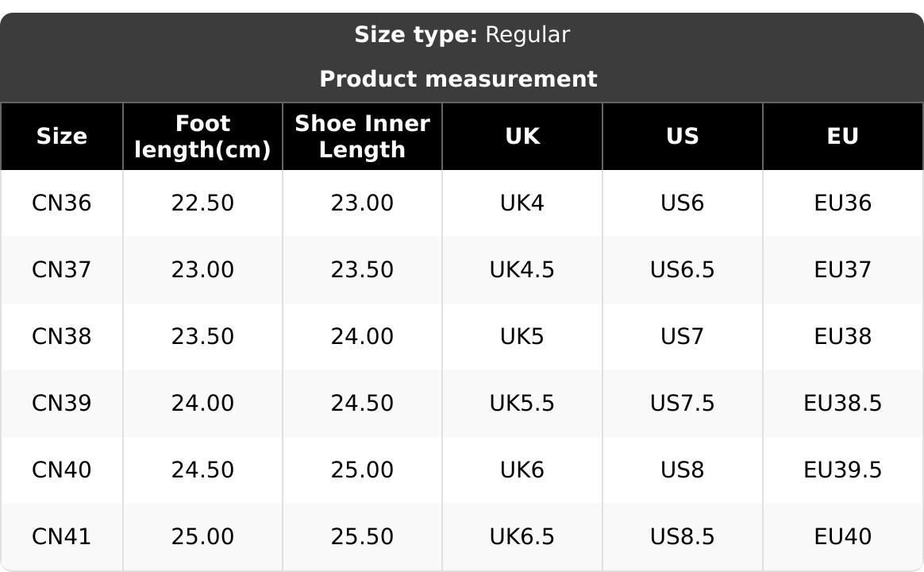This screenshot has height=572, width=924.
Task: Click the Foot length(cm) column header
Action: (202, 137)
